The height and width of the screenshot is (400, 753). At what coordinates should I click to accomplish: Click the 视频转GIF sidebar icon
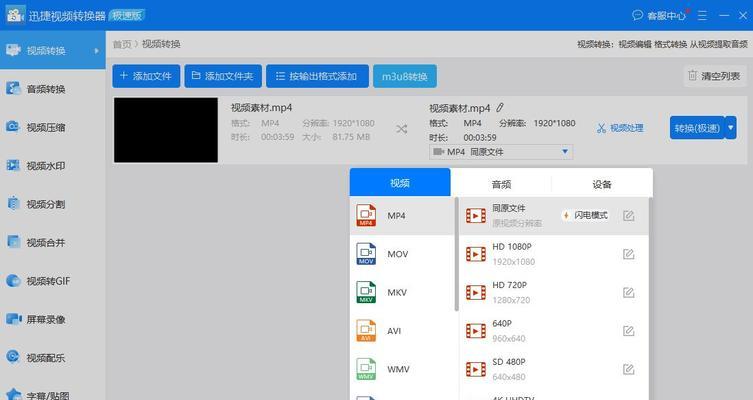click(13, 280)
